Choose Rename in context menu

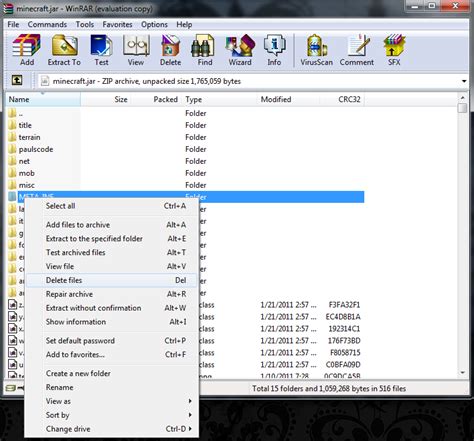[112, 387]
